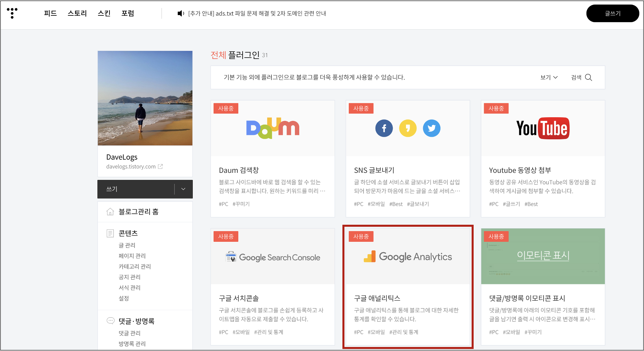
Task: Open 글 관리 in sidebar
Action: click(127, 245)
